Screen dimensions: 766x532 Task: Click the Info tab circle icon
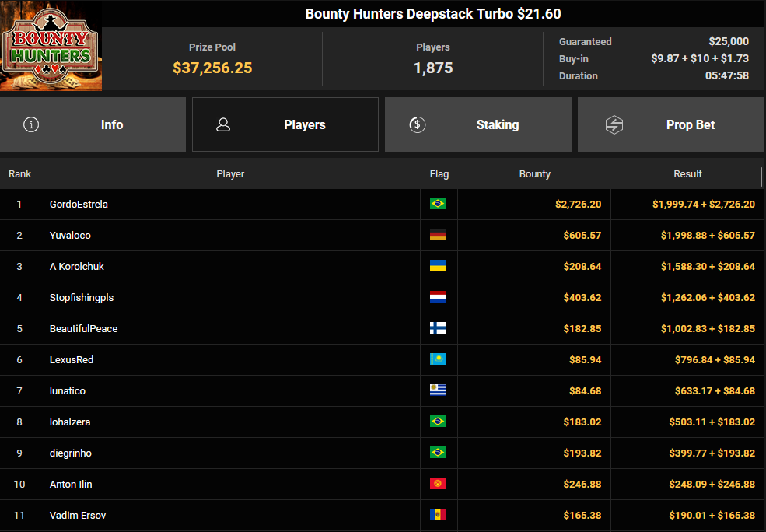click(x=31, y=124)
